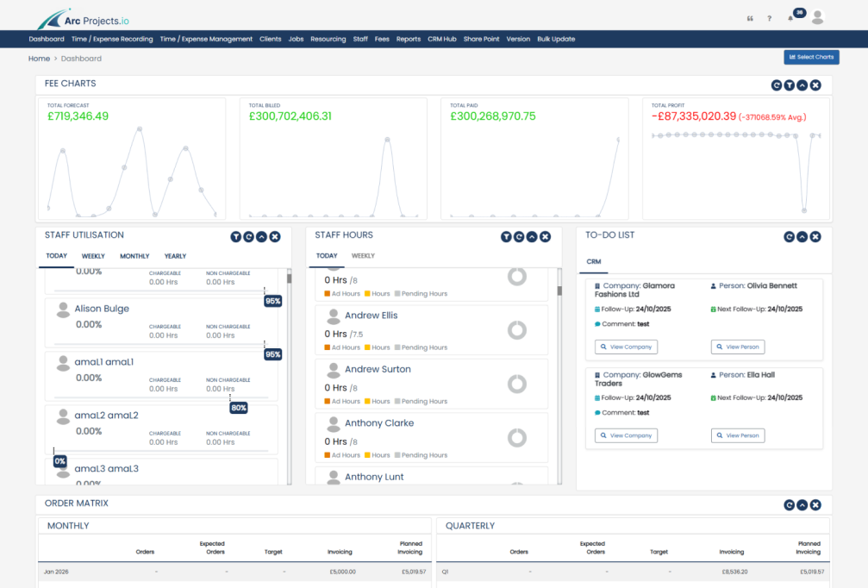Click the help question mark icon
Image resolution: width=868 pixels, height=588 pixels.
point(770,18)
